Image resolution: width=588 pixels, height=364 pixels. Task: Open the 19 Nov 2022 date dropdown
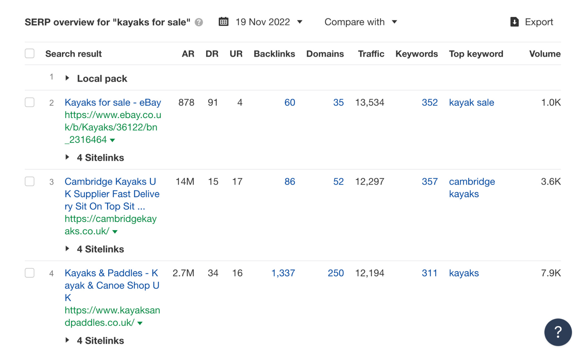coord(269,22)
